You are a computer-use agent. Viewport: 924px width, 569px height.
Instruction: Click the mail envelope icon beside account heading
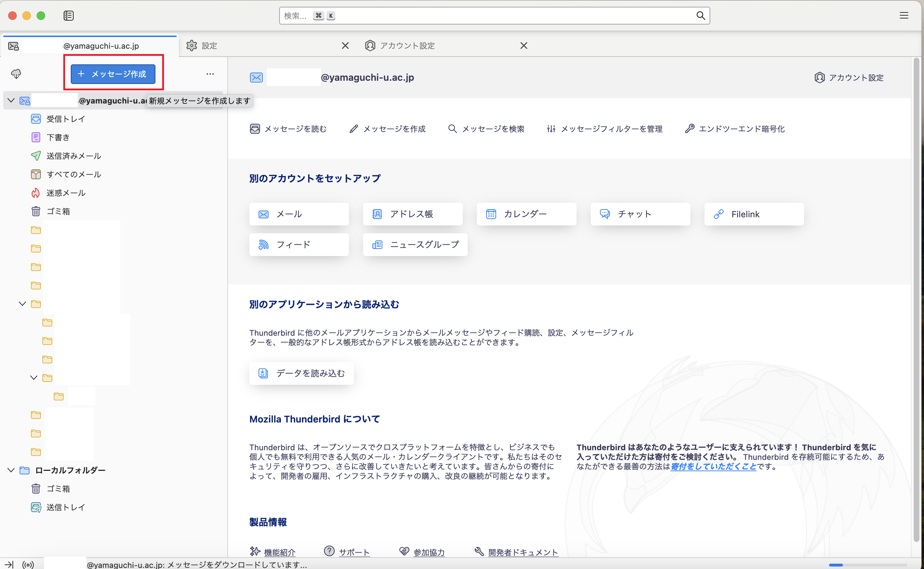click(256, 78)
